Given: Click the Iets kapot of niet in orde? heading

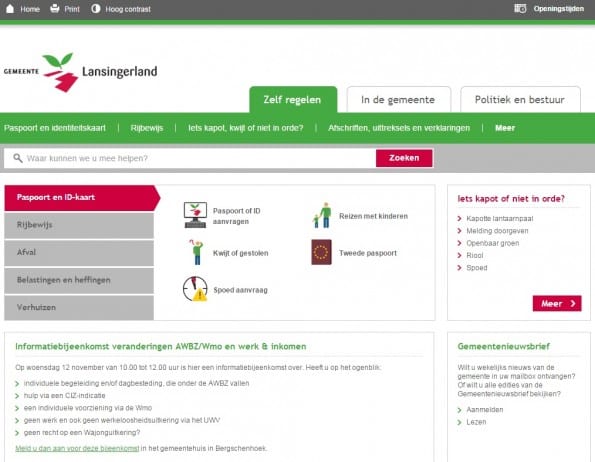Looking at the screenshot, I should tap(511, 198).
